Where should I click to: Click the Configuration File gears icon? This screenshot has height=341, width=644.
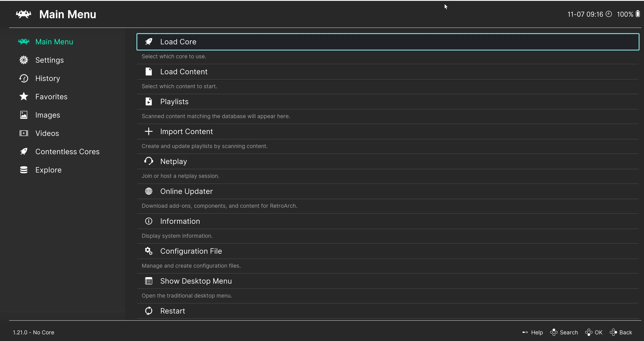coord(148,251)
